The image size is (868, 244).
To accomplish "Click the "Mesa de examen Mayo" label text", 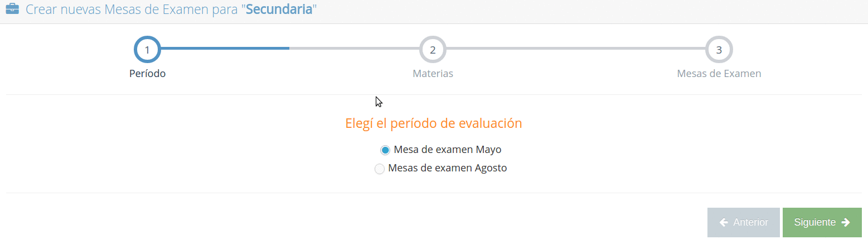I will click(448, 150).
